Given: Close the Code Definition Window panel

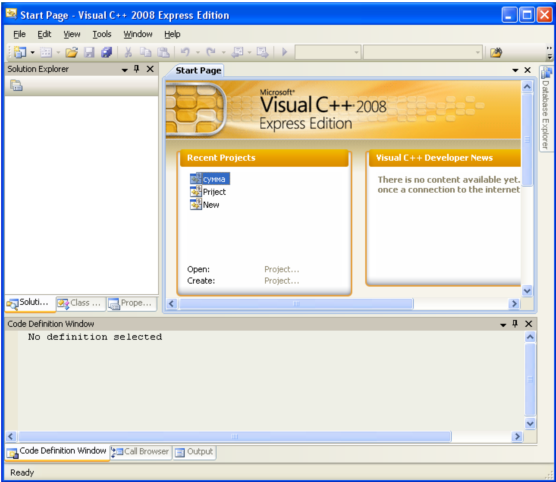Looking at the screenshot, I should point(528,323).
